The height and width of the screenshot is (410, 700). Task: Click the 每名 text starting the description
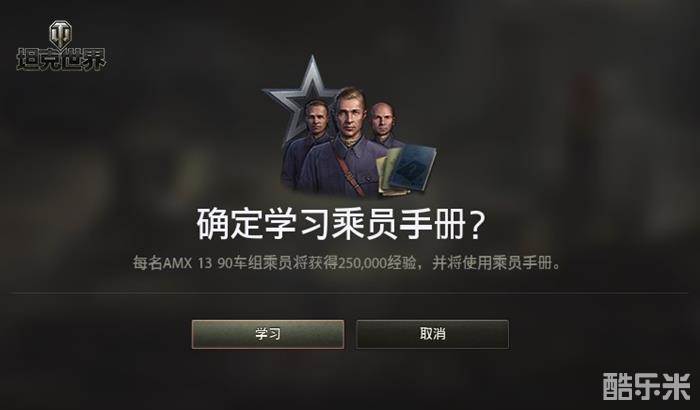pyautogui.click(x=147, y=263)
